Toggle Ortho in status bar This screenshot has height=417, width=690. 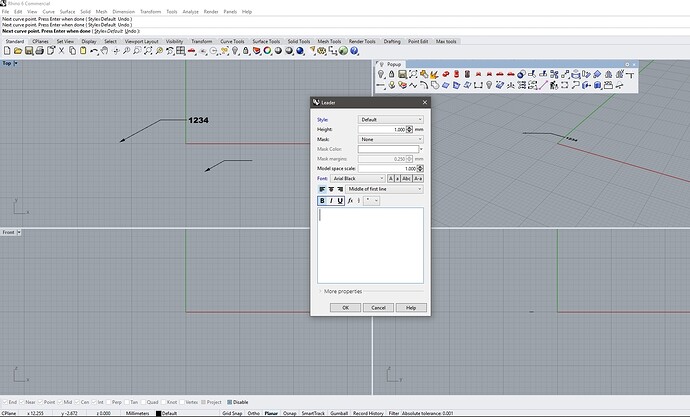pos(253,413)
